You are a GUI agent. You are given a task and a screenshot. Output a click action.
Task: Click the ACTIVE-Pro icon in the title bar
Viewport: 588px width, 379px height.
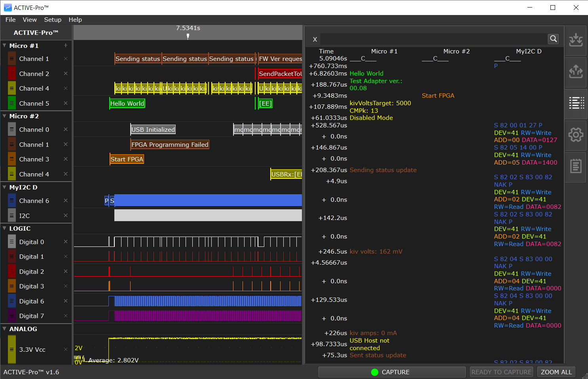click(x=8, y=7)
